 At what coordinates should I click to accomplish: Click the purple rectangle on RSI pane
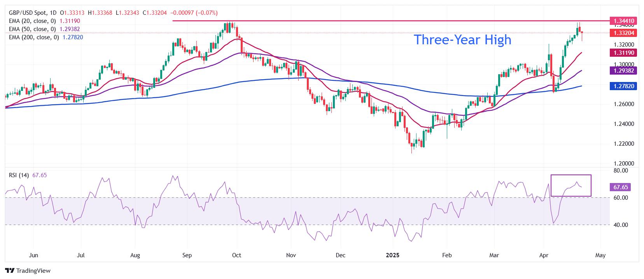(571, 185)
